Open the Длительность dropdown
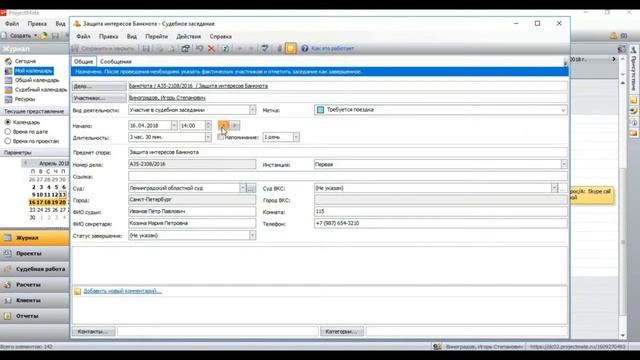This screenshot has height=360, width=640. (x=208, y=137)
